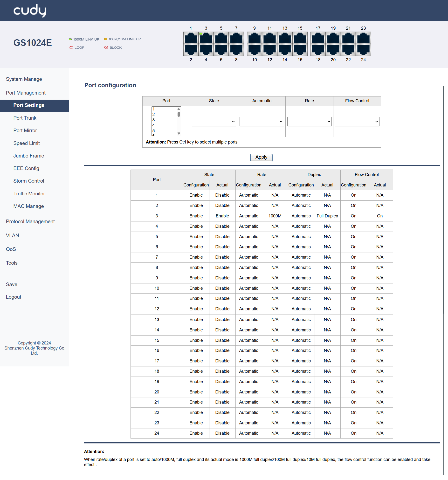Viewport: 448px width, 480px height.
Task: Open the Automatic dropdown
Action: (x=261, y=122)
